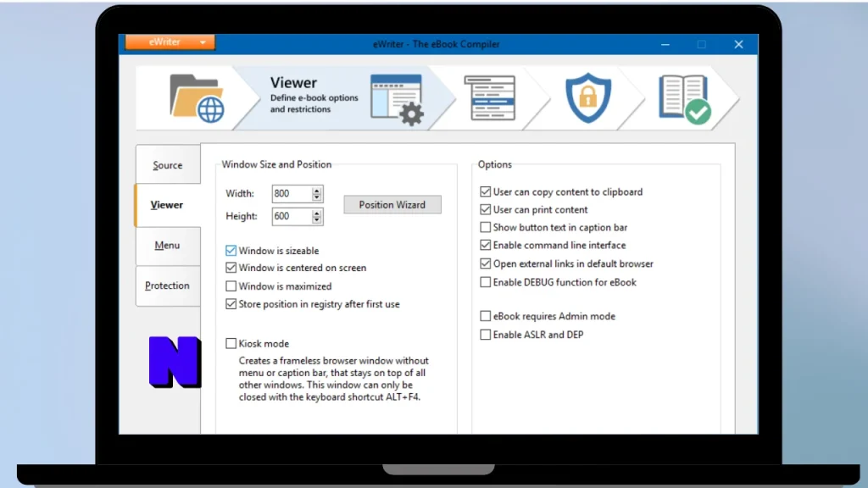Open the Menu side tab
Image resolution: width=868 pixels, height=488 pixels.
[168, 245]
